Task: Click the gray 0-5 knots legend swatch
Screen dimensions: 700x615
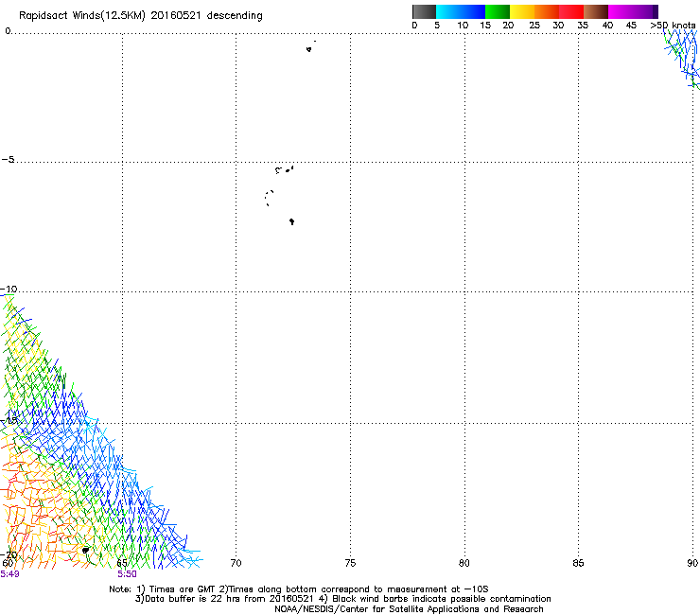Action: pyautogui.click(x=425, y=11)
